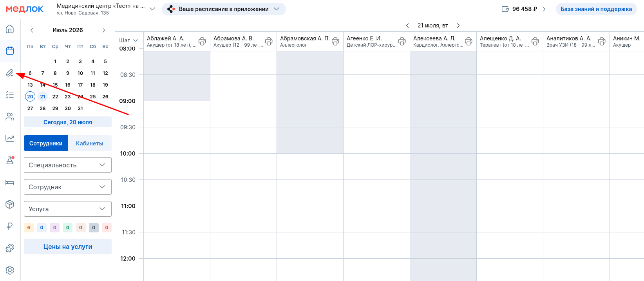This screenshot has height=281, width=644.
Task: Select 31 in the July calendar
Action: point(80,108)
